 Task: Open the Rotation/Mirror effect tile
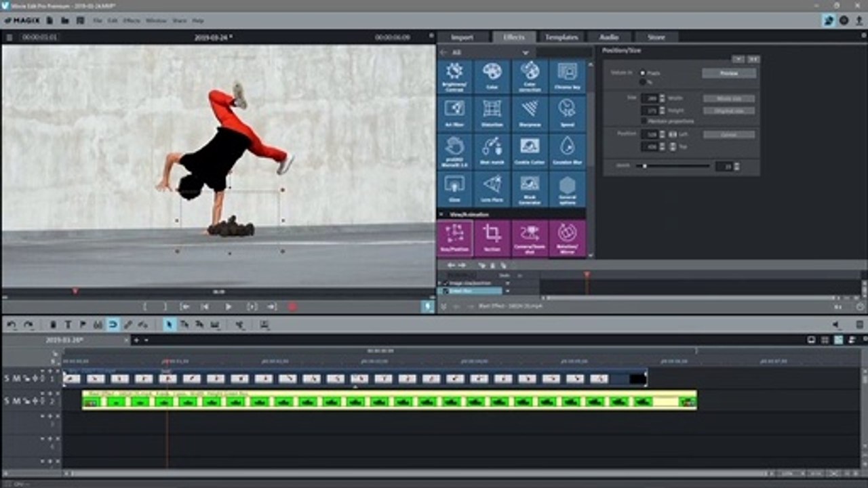click(567, 238)
